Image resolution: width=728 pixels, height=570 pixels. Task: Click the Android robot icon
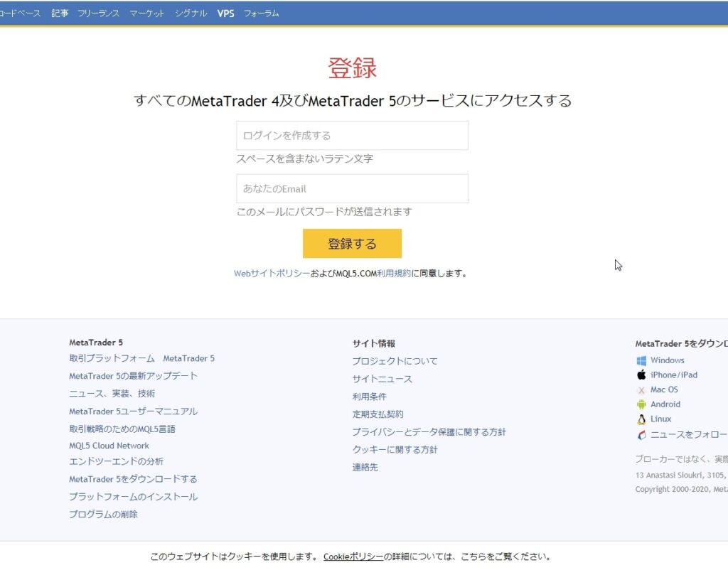(641, 404)
